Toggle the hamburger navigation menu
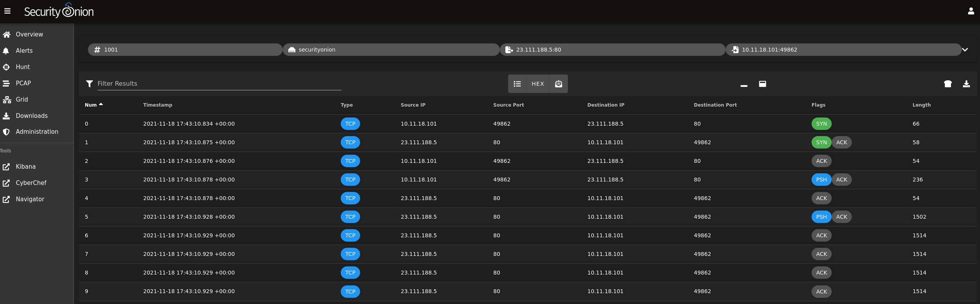 [x=7, y=11]
